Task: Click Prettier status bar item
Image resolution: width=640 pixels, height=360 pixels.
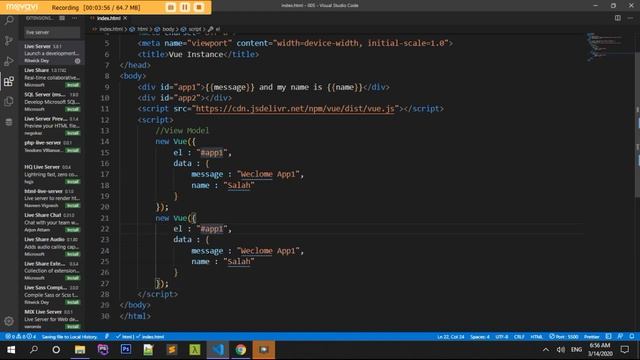Action: point(591,337)
